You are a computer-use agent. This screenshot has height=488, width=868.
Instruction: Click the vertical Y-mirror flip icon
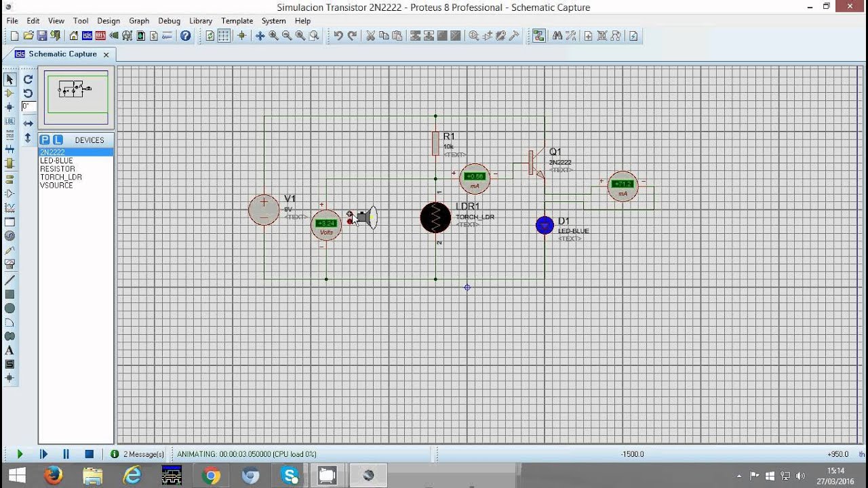pos(28,138)
